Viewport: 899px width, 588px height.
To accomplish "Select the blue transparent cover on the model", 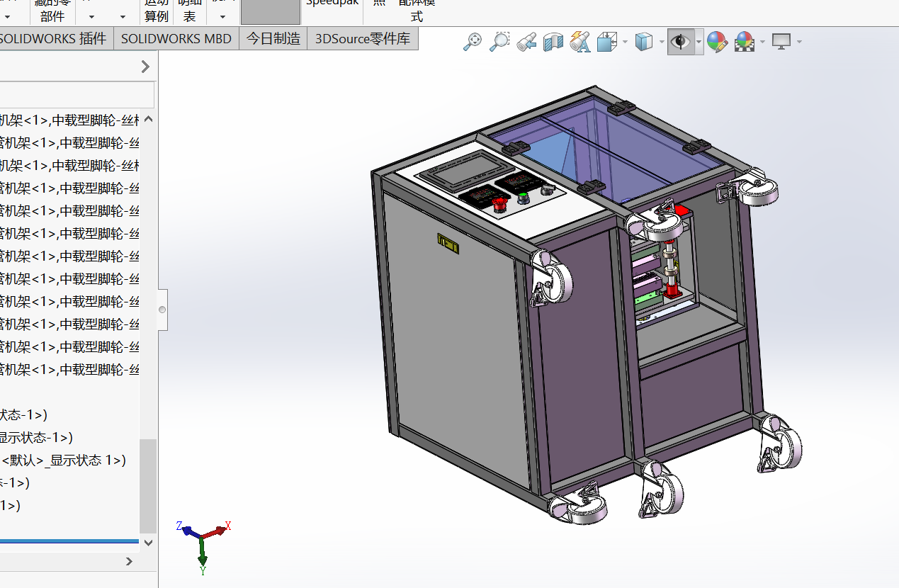I will (x=606, y=152).
